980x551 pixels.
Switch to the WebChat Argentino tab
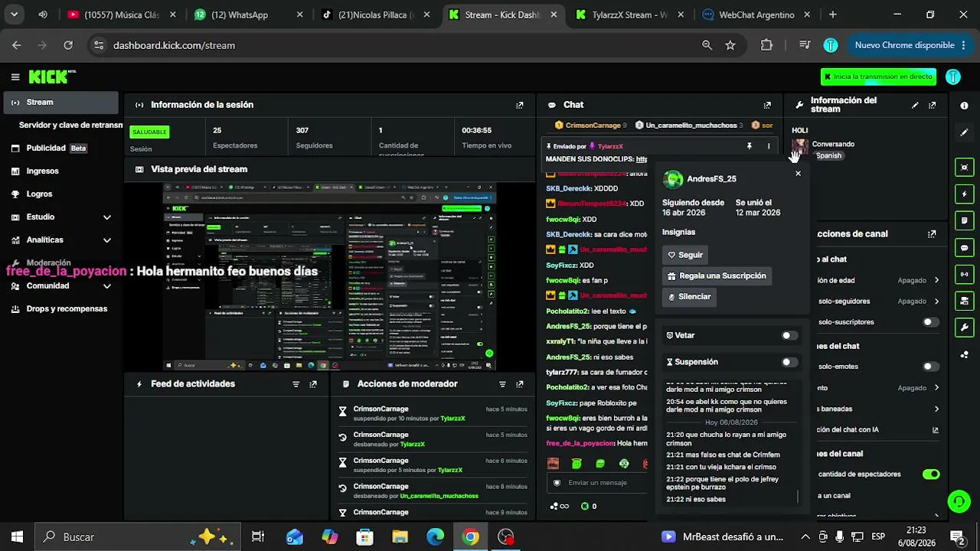coord(756,15)
